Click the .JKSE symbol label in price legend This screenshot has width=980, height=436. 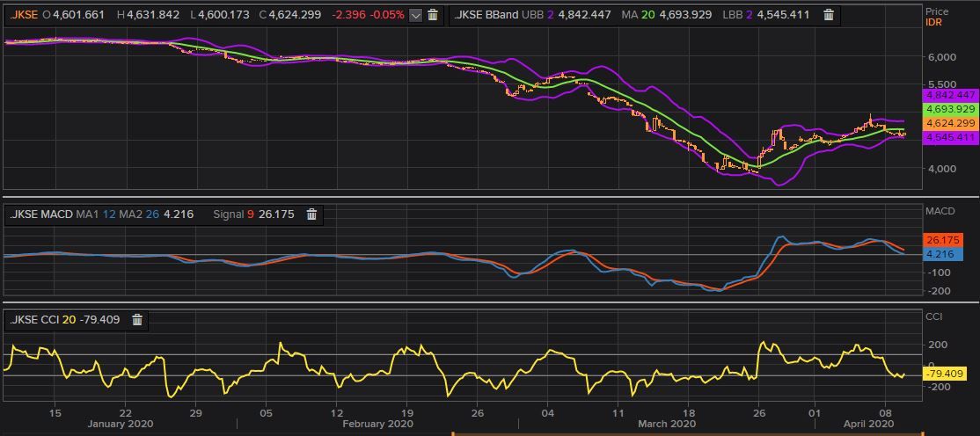[x=25, y=15]
